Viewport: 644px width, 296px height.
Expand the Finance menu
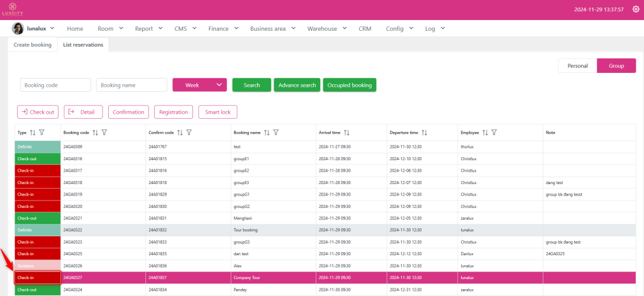coord(223,28)
